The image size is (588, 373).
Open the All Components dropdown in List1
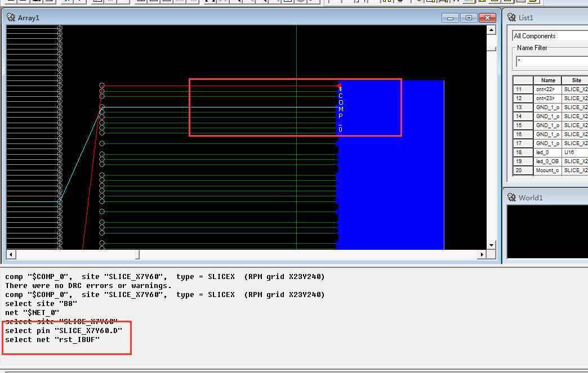click(550, 36)
